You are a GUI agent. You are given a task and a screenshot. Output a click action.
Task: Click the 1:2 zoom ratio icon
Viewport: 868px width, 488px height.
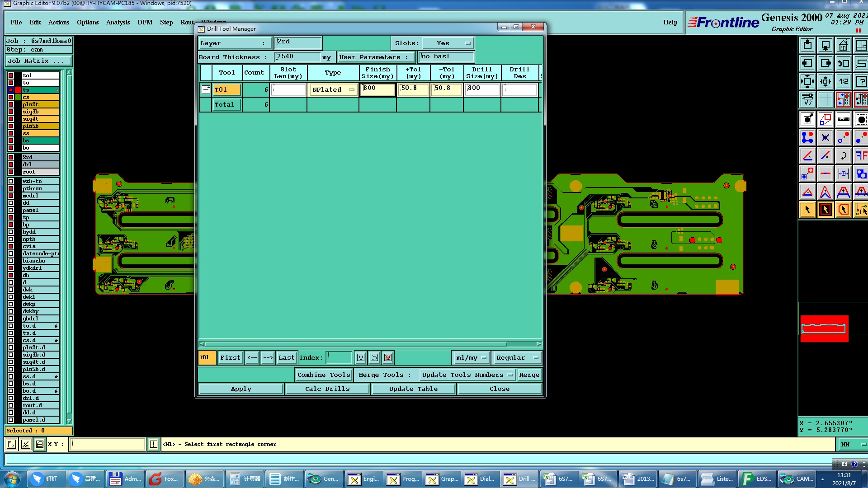click(843, 82)
